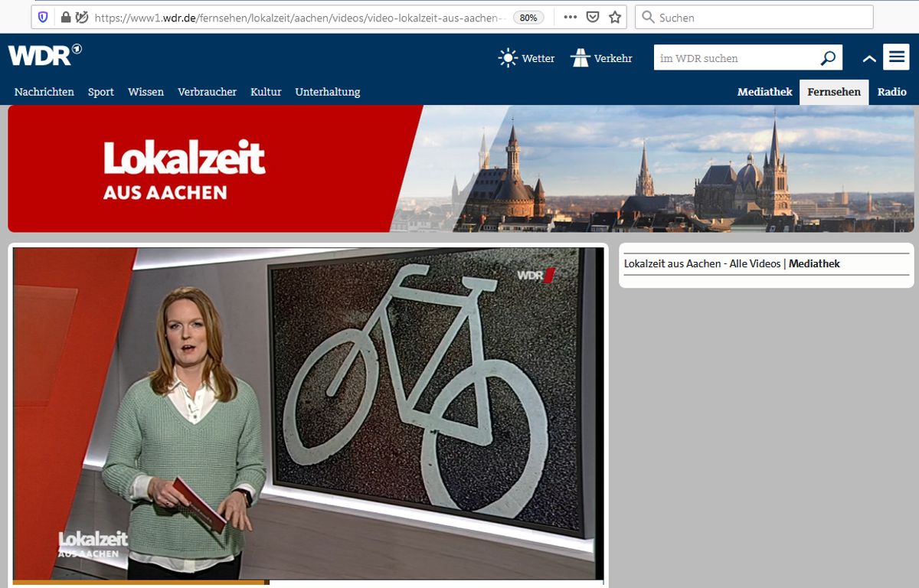The height and width of the screenshot is (588, 919).
Task: Open the Verbraucher menu item
Action: (x=207, y=92)
